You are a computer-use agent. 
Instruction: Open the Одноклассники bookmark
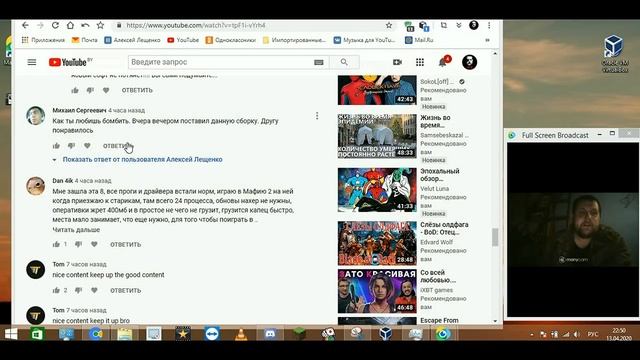click(231, 40)
